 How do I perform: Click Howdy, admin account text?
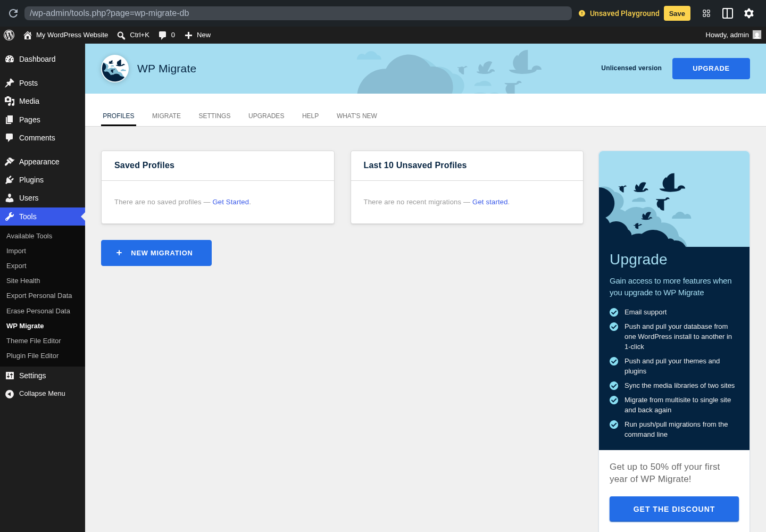[x=727, y=35]
